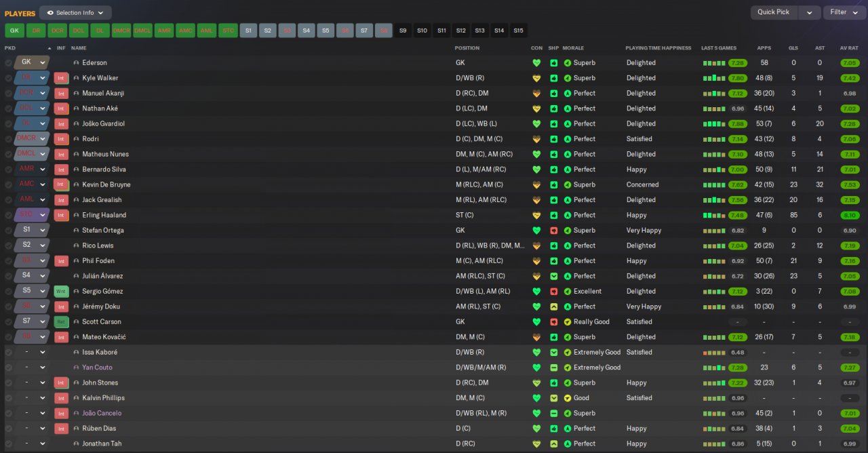Select the DMCR position slot chip
Screen dimensions: 868x453
tap(121, 31)
